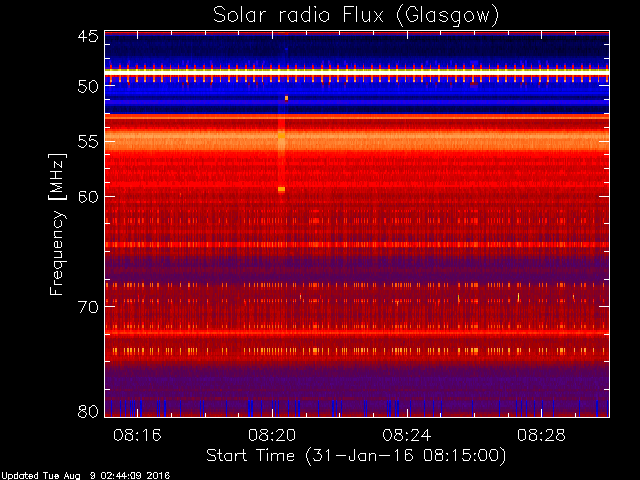Click the 60 frequency tick label
This screenshot has width=640, height=480.
click(x=88, y=197)
